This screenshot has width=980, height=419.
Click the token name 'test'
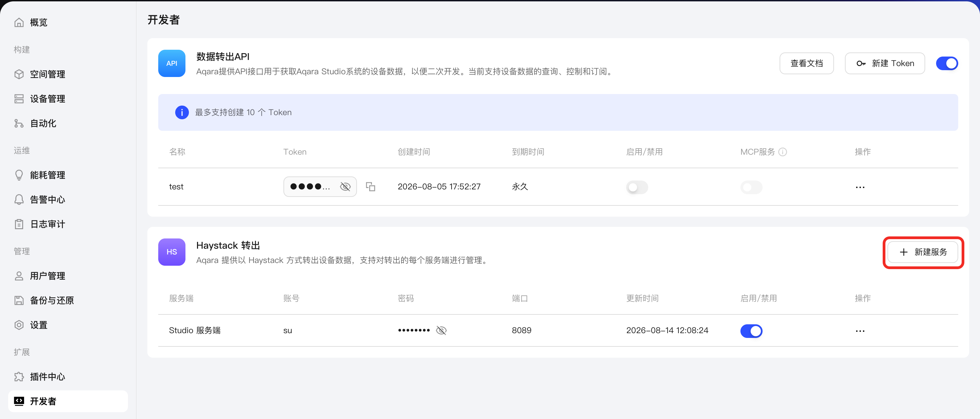pyautogui.click(x=176, y=187)
